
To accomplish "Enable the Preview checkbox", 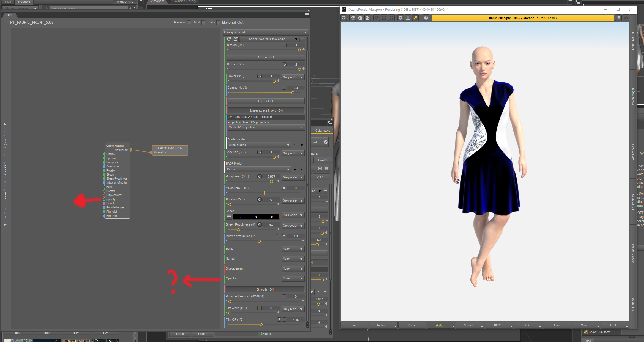I will 189,23.
